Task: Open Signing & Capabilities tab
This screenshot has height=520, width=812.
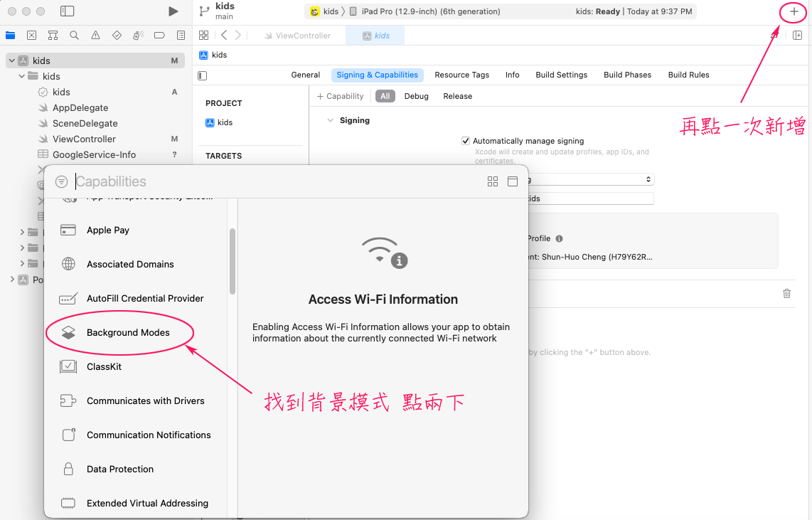Action: point(377,75)
